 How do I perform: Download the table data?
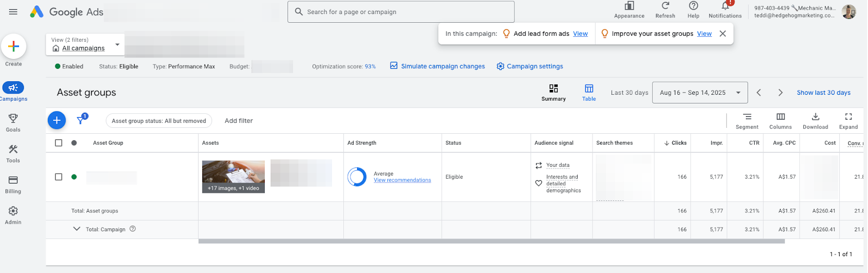815,121
